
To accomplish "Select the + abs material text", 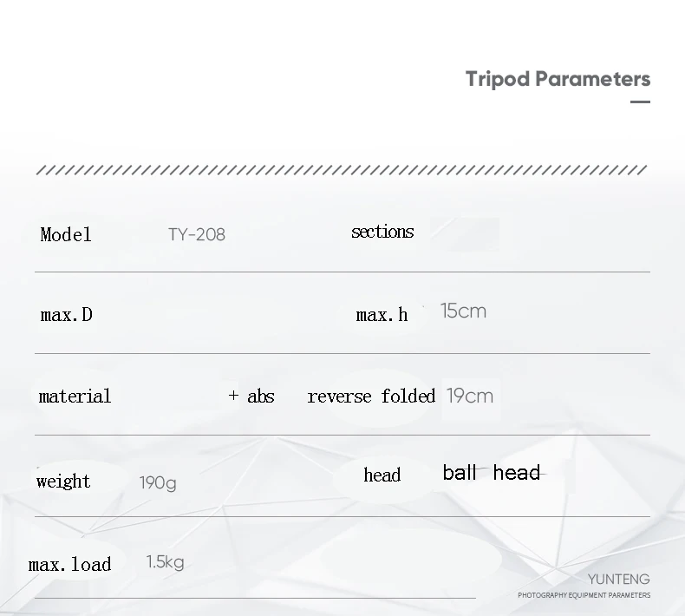I will pyautogui.click(x=251, y=396).
